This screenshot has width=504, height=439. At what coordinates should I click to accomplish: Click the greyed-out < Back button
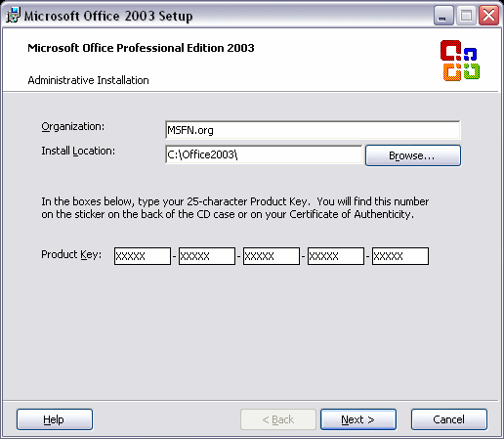278,419
